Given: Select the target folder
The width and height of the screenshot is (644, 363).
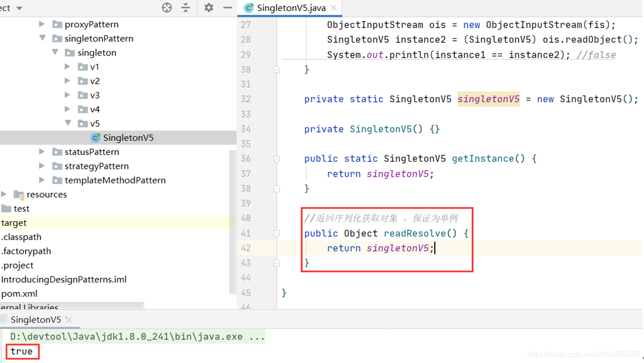Looking at the screenshot, I should 14,223.
